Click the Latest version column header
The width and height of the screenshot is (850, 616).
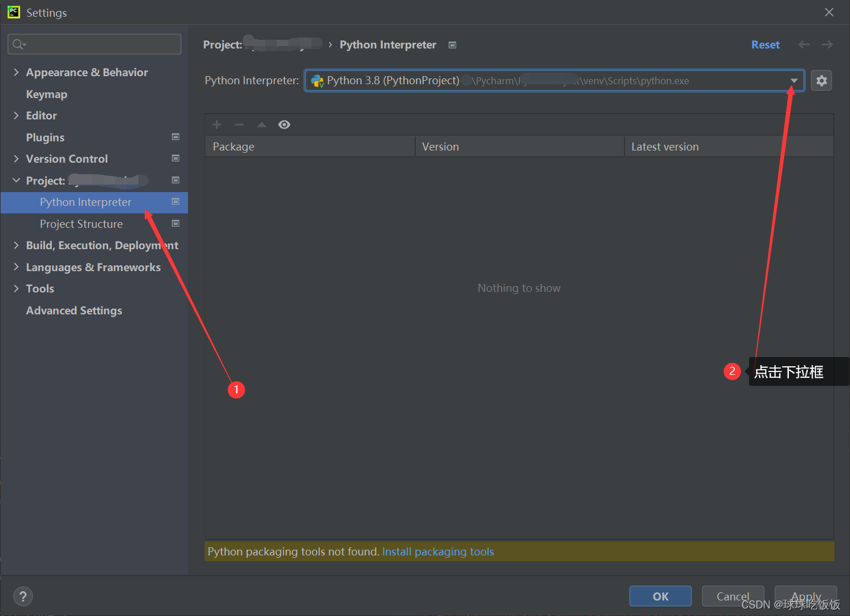pos(729,147)
